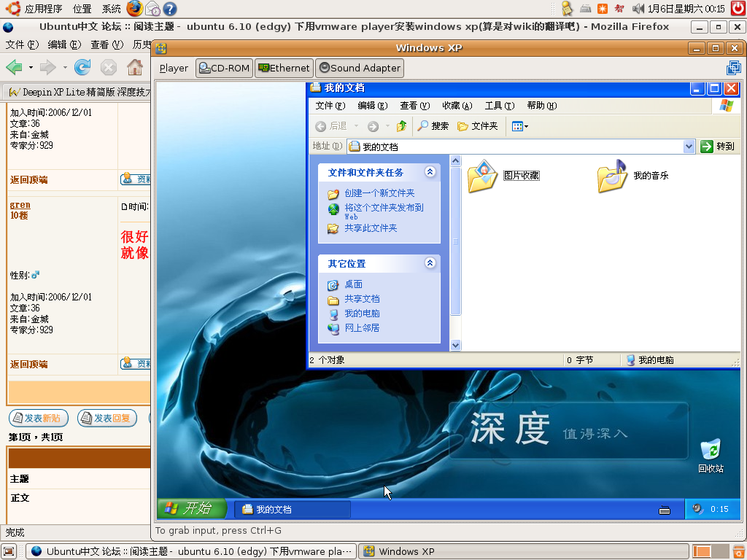Image resolution: width=747 pixels, height=560 pixels.
Task: Click the Up folder icon in Explorer
Action: [x=402, y=126]
